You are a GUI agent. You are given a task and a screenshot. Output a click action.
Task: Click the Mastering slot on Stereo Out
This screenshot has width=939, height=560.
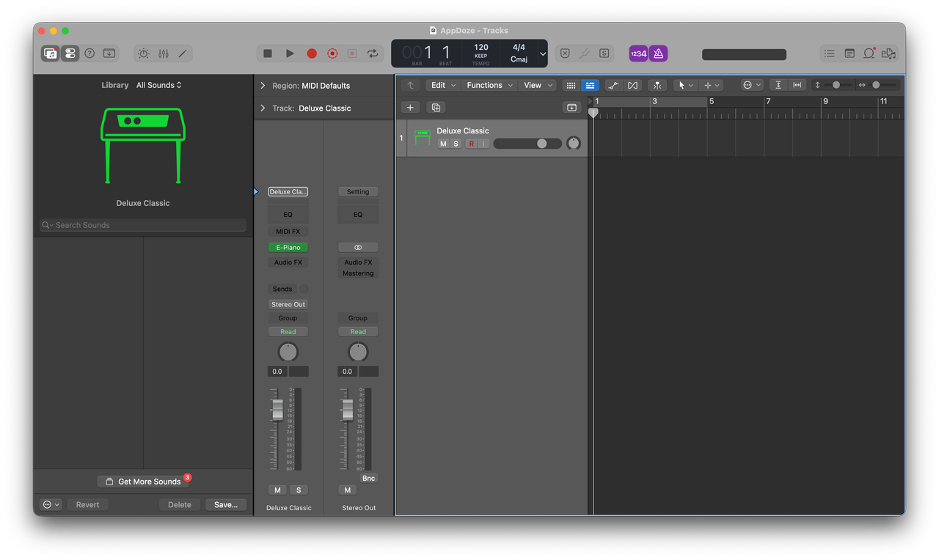coord(358,273)
